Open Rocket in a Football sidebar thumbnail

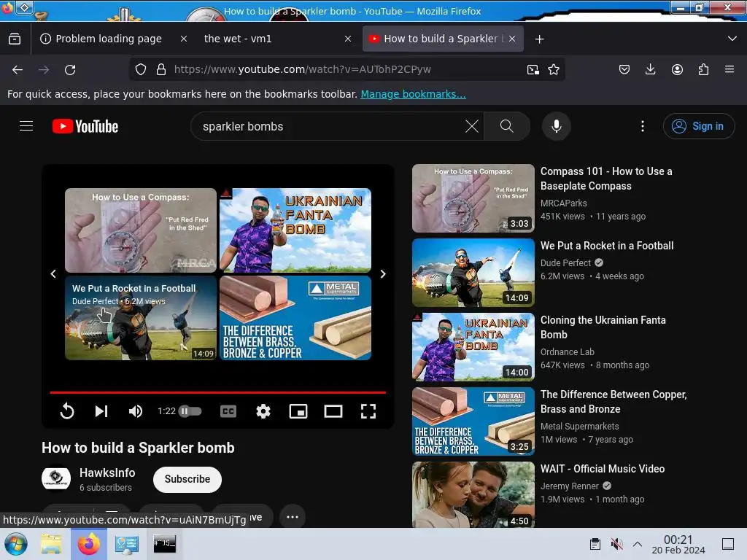pos(473,273)
